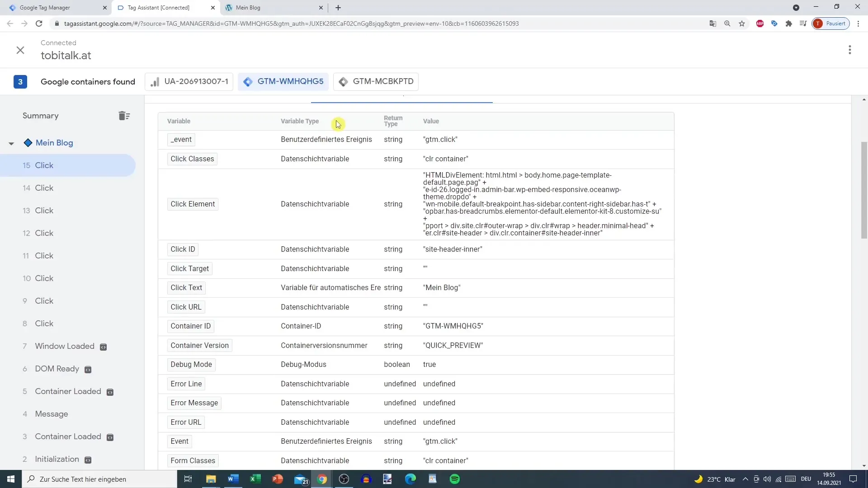Bookmark this page with the star icon
This screenshot has width=868, height=488.
(742, 23)
